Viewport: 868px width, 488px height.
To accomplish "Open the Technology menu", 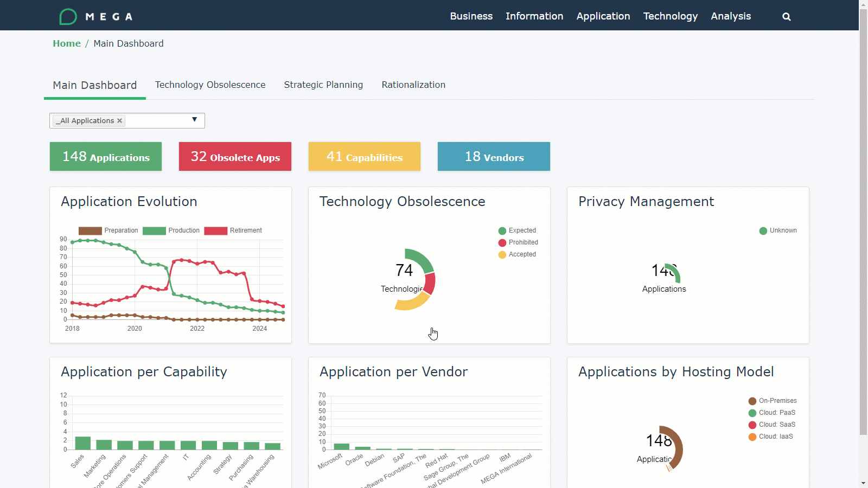I will click(671, 16).
